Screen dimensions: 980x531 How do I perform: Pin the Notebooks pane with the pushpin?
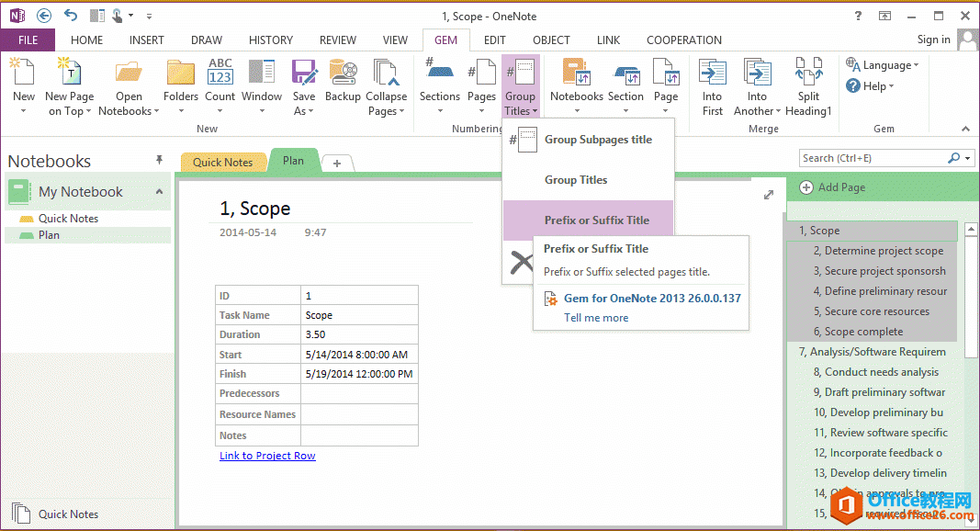[159, 160]
